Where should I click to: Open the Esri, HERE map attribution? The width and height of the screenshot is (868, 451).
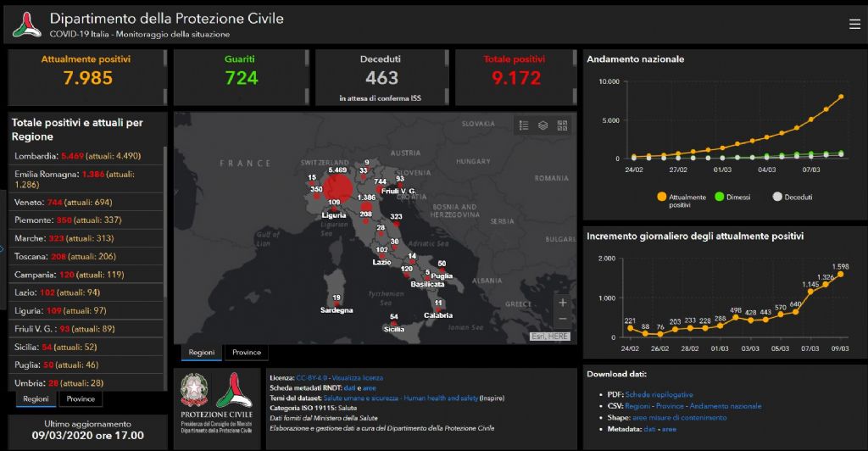pyautogui.click(x=549, y=337)
